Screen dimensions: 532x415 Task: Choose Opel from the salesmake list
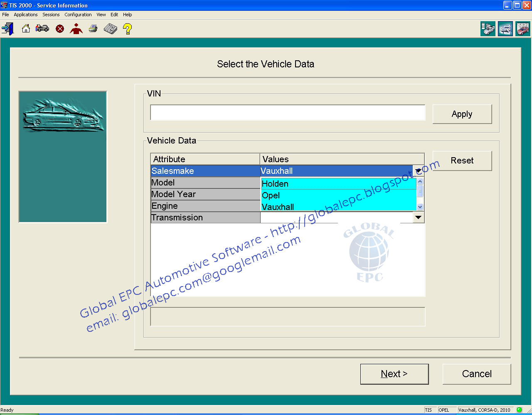click(339, 195)
